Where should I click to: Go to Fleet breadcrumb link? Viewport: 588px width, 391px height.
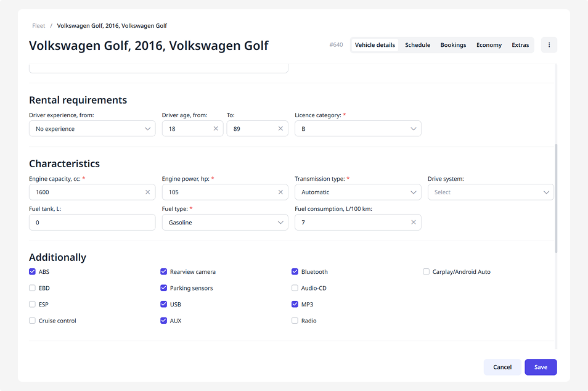click(39, 26)
